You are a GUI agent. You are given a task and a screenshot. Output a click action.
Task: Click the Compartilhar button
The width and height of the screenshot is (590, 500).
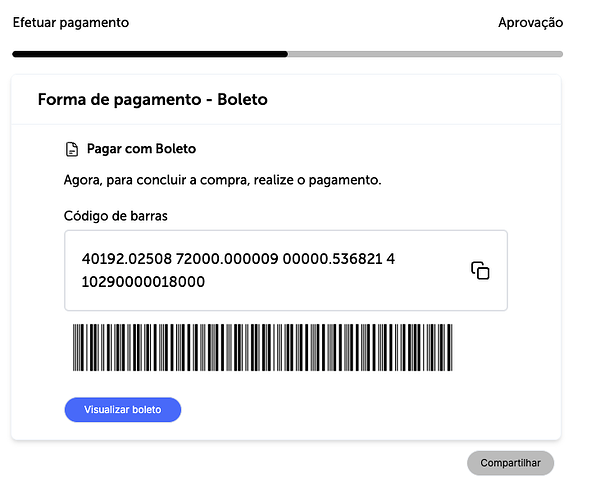pyautogui.click(x=510, y=463)
